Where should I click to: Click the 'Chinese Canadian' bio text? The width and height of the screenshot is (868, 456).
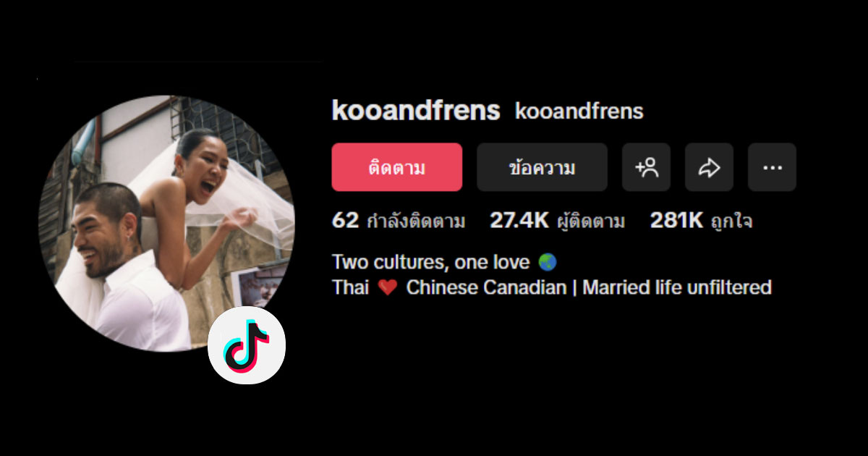[486, 287]
